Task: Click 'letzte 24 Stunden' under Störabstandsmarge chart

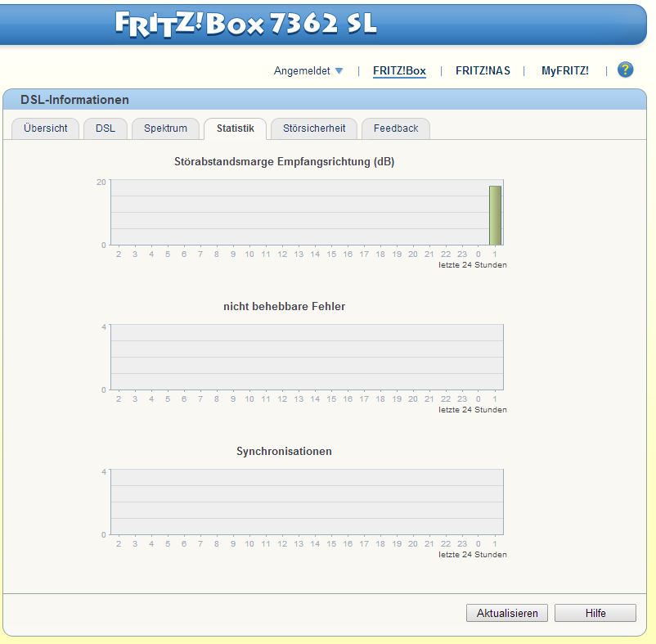Action: click(x=473, y=265)
